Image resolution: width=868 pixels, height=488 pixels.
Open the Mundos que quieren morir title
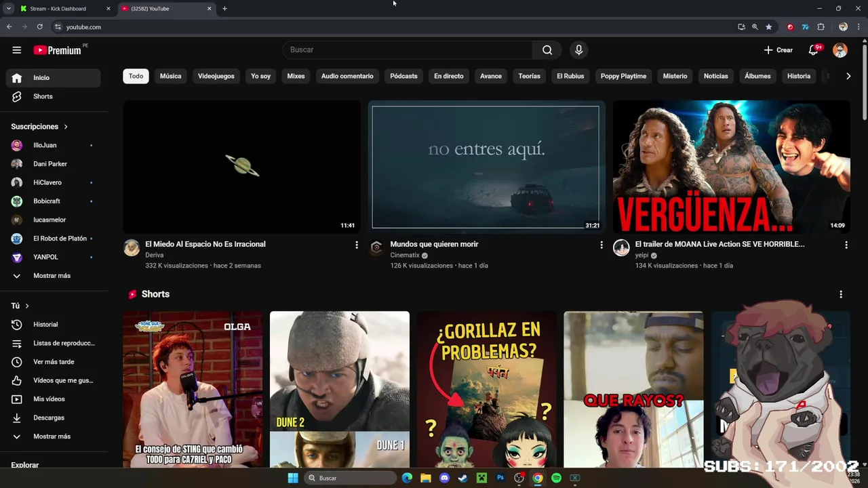click(x=434, y=244)
